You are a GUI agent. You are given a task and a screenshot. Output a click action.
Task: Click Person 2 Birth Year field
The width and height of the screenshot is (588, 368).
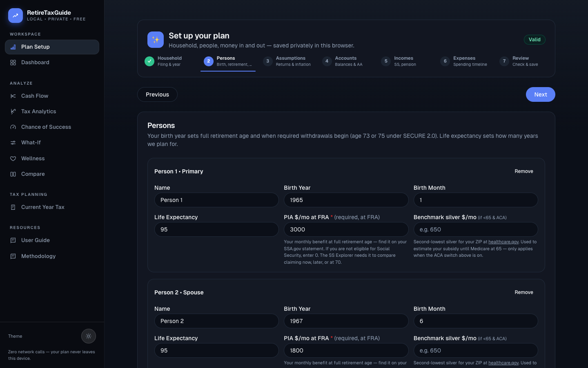tap(346, 321)
